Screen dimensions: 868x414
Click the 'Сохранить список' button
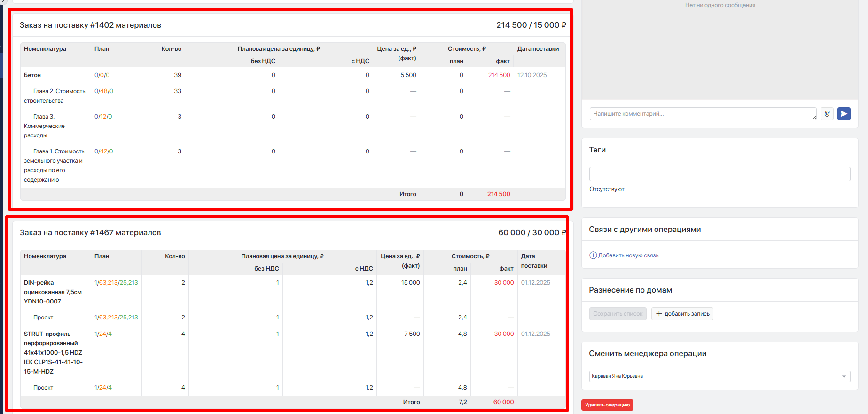[618, 314]
